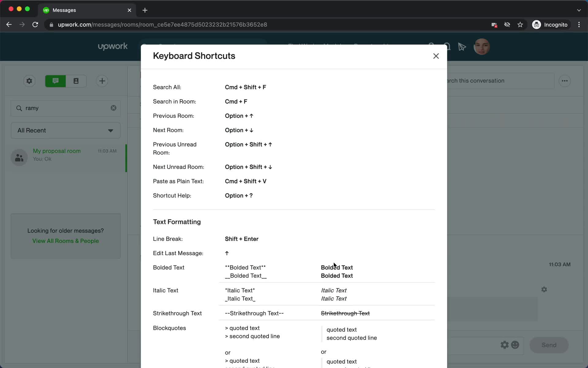Click 'Option + ?' shortcut text

point(239,196)
